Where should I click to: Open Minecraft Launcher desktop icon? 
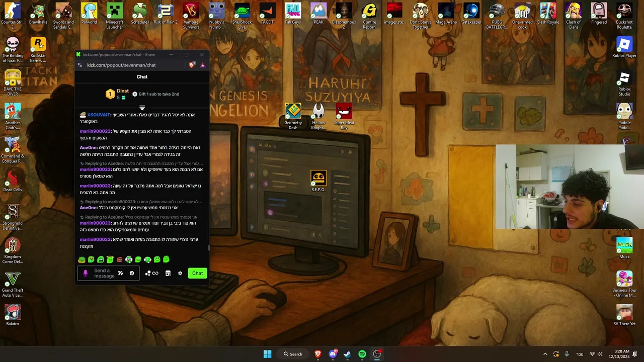pyautogui.click(x=115, y=15)
